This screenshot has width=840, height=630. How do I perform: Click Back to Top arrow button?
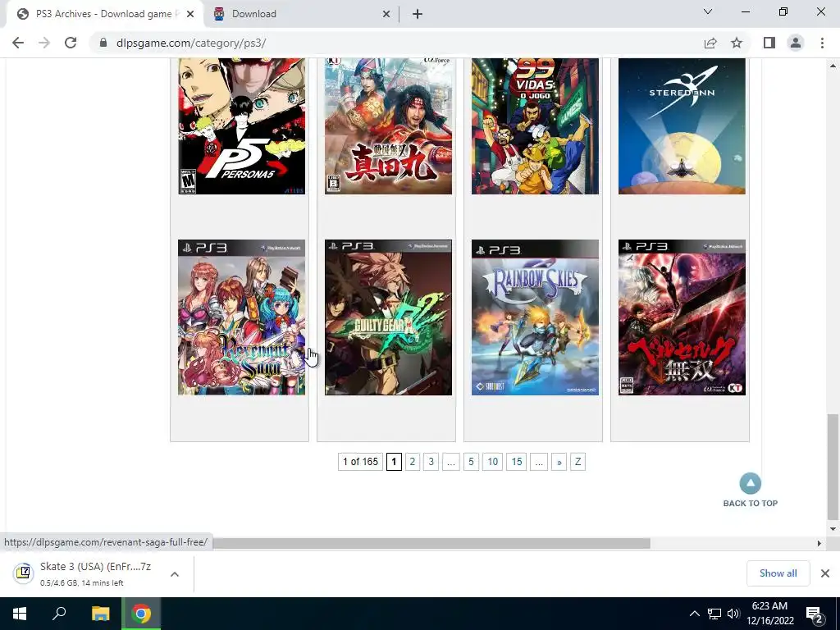point(750,483)
